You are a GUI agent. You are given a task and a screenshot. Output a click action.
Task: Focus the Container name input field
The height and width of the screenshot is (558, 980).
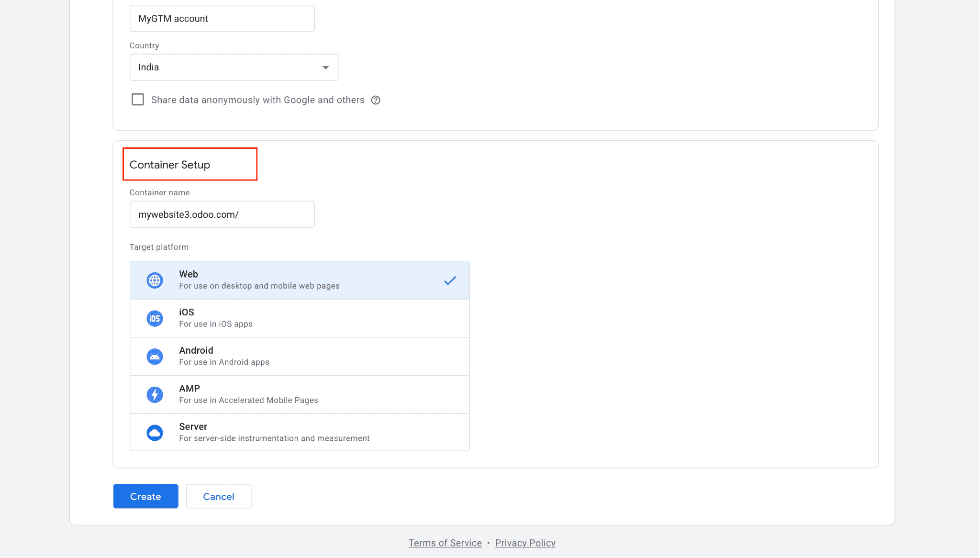[222, 214]
